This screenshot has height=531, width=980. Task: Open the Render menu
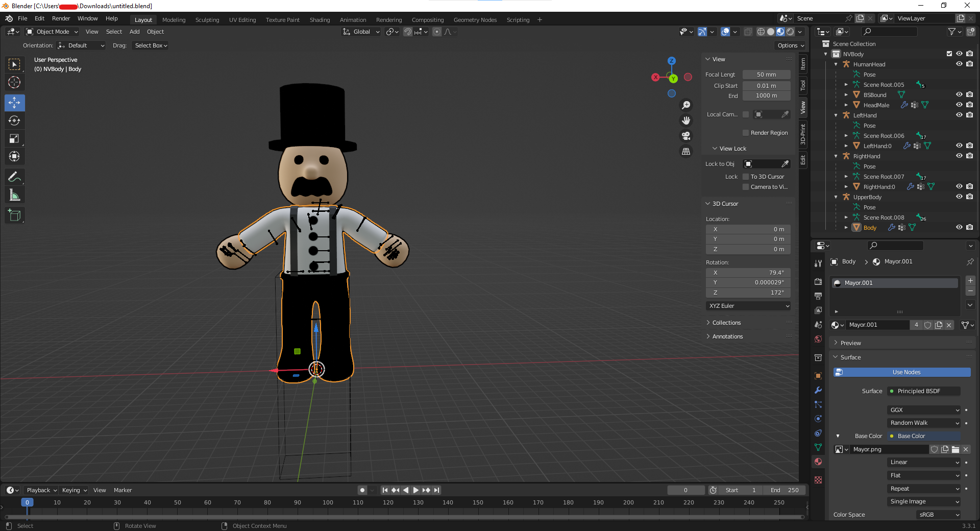point(61,18)
